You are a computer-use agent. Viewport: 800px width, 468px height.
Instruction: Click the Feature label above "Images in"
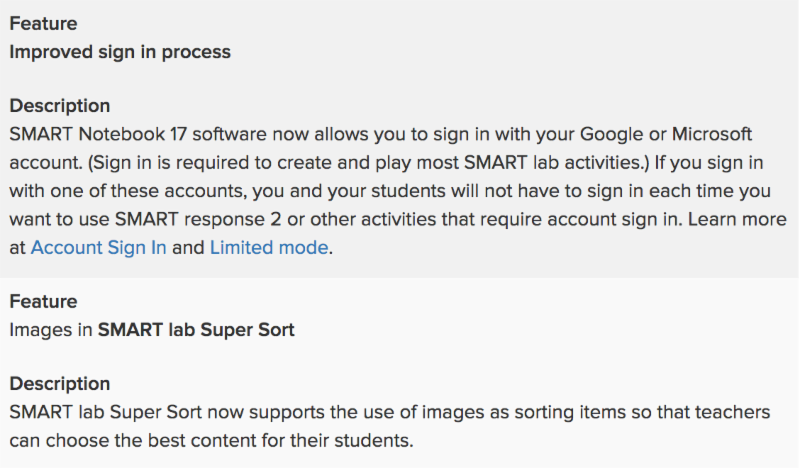pos(43,301)
